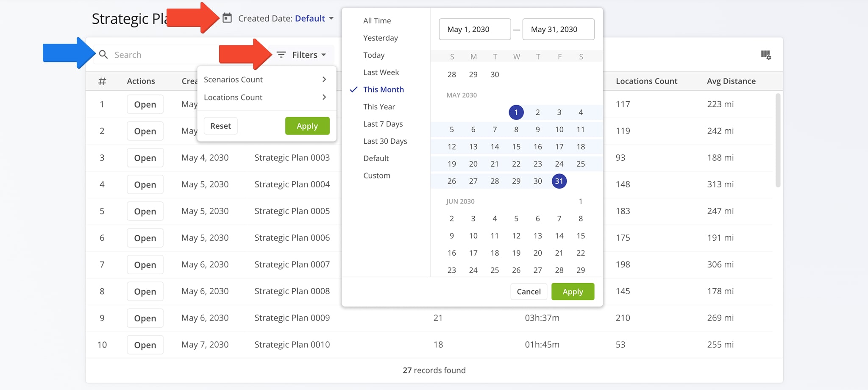Open Strategic Plan 0007
The height and width of the screenshot is (390, 868).
coord(145,265)
